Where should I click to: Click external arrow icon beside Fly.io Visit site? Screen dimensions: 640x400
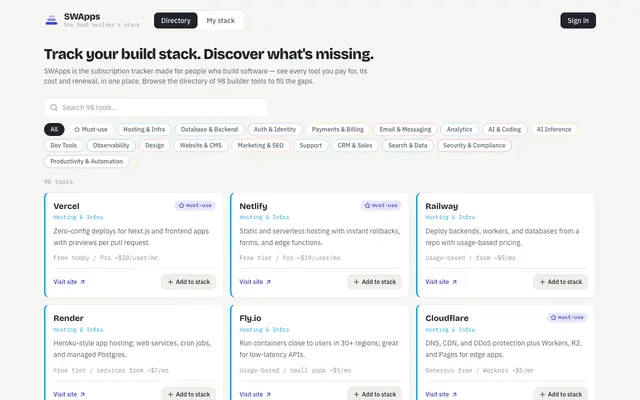(x=269, y=394)
